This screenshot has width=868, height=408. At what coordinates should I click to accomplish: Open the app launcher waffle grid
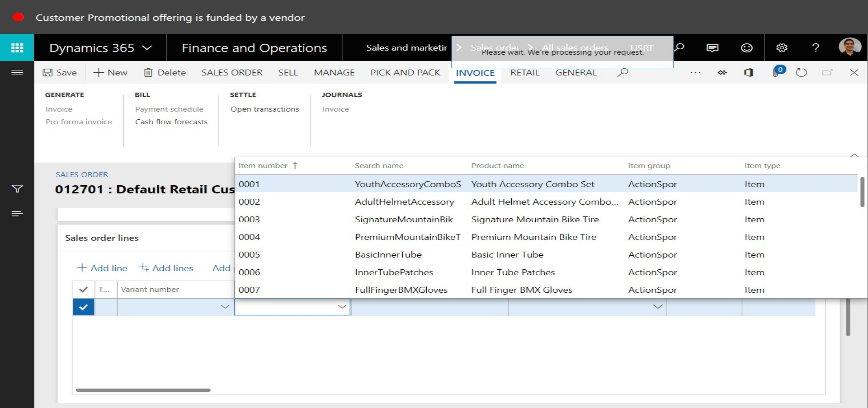(17, 48)
